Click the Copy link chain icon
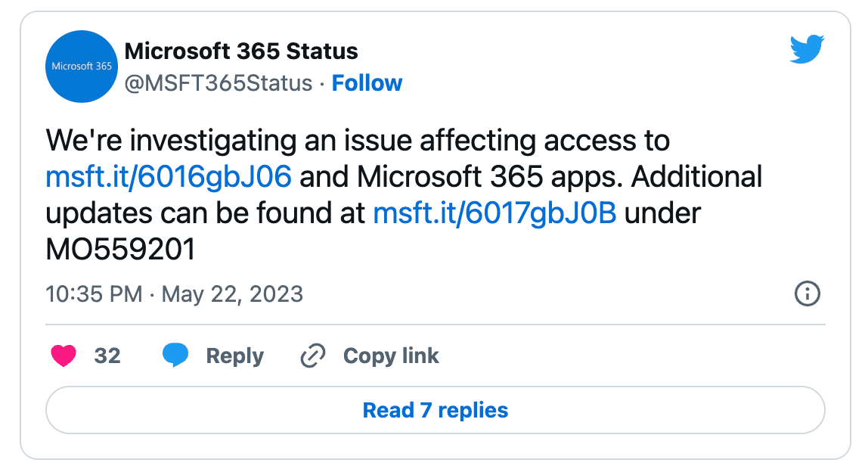868x472 pixels. pyautogui.click(x=312, y=356)
